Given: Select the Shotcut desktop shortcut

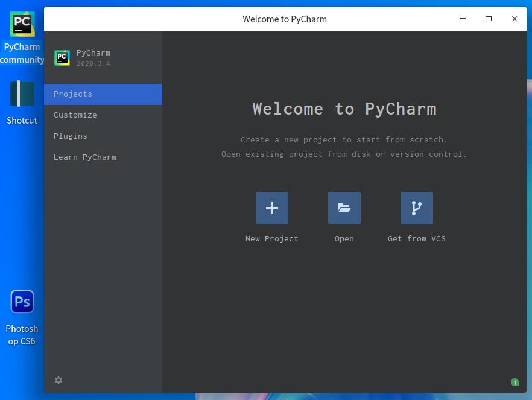Looking at the screenshot, I should (22, 103).
